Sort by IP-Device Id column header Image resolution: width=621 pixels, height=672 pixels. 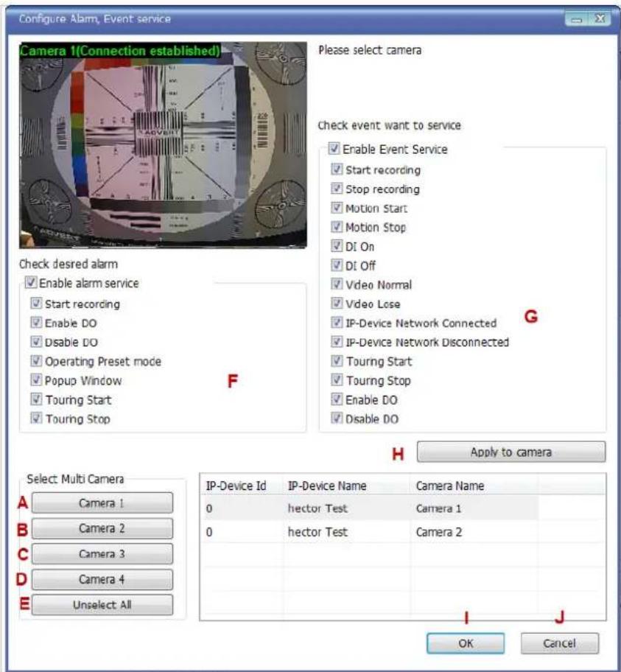click(241, 486)
